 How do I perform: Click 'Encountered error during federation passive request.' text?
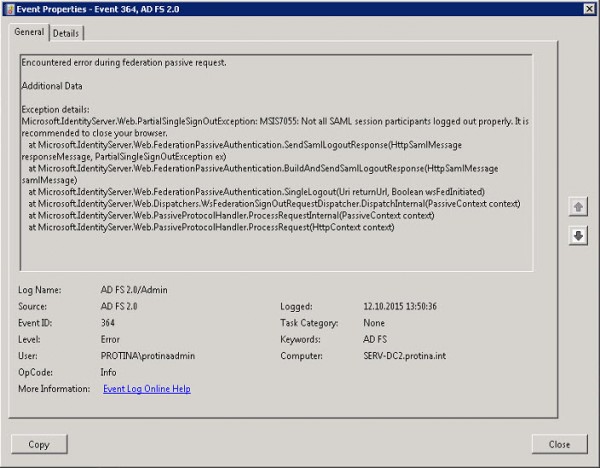coord(124,62)
